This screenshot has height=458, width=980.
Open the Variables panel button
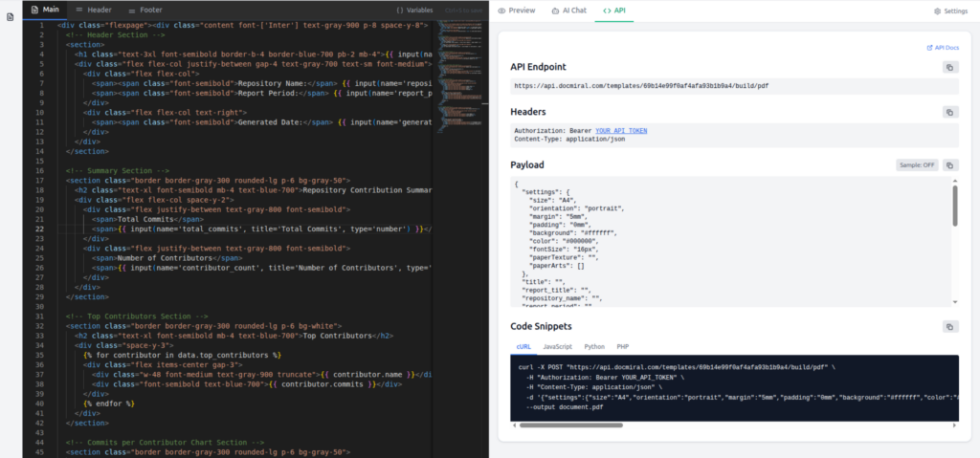414,11
